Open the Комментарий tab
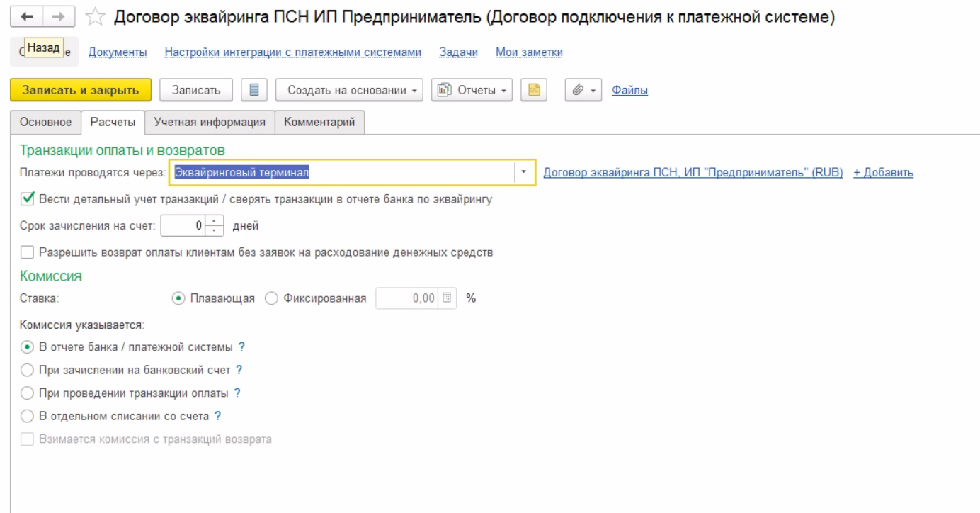 pos(319,122)
